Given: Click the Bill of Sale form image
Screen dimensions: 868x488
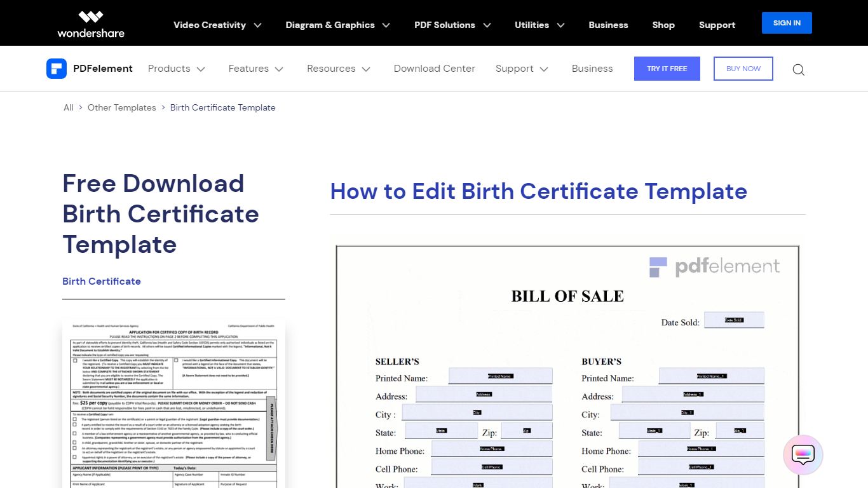Looking at the screenshot, I should [567, 367].
